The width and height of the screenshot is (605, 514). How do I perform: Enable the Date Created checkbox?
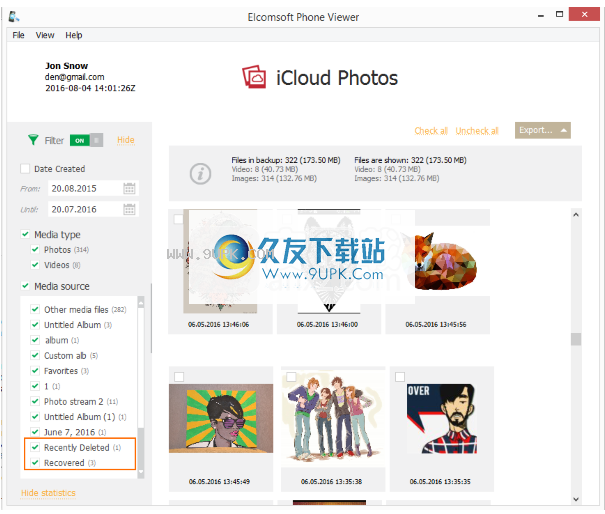[x=25, y=169]
